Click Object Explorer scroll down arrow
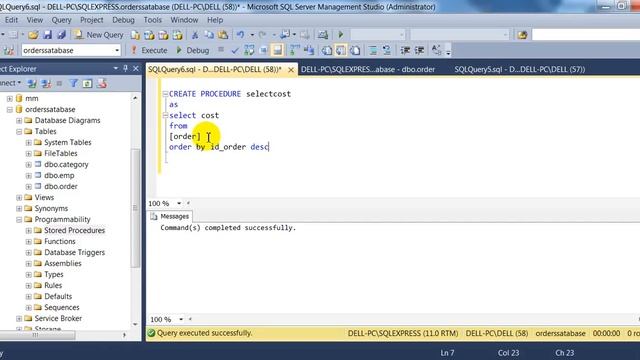640x360 pixels. [135, 324]
